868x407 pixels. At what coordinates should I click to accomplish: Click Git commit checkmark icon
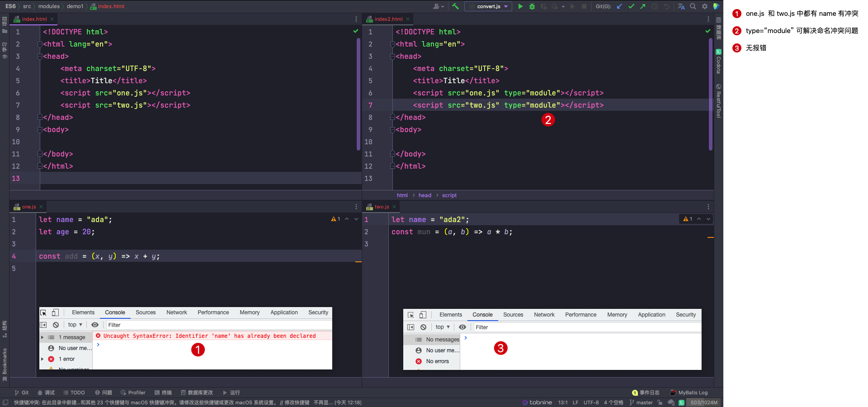coord(631,6)
